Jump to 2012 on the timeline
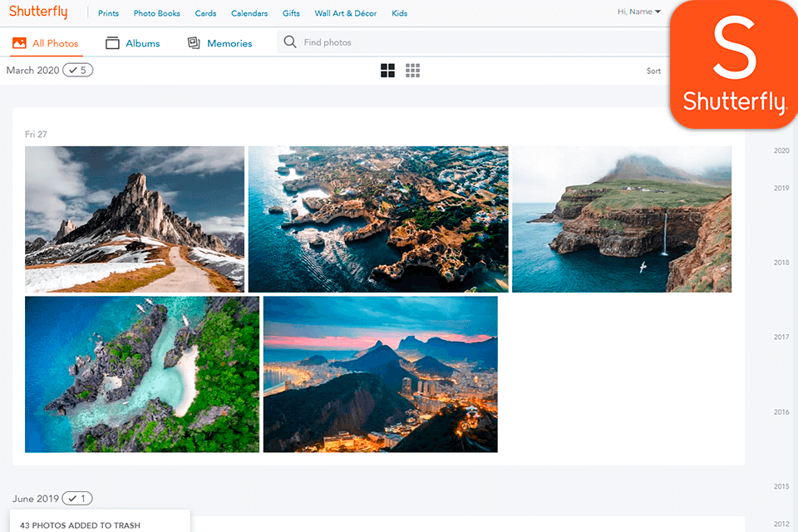The height and width of the screenshot is (532, 798). click(781, 524)
